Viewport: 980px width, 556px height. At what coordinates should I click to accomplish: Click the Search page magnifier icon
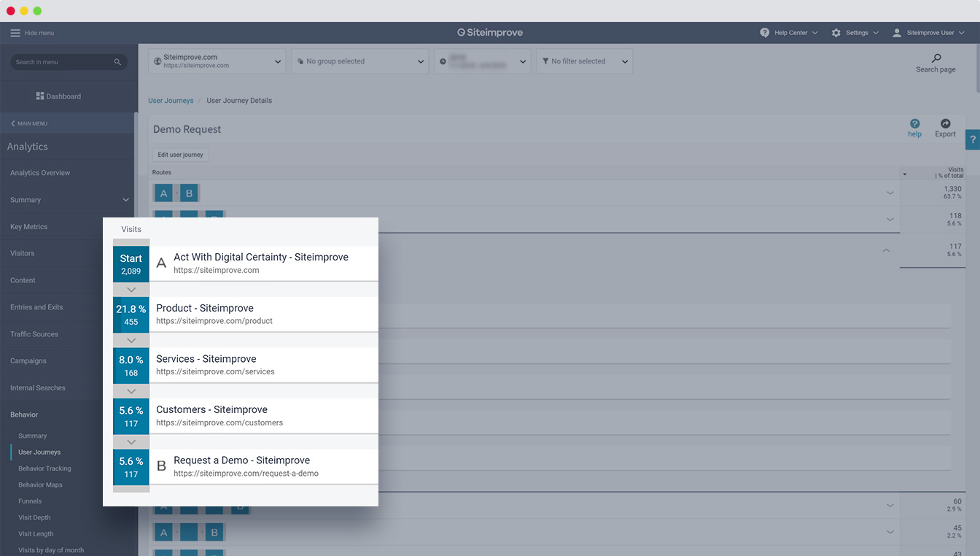(936, 58)
